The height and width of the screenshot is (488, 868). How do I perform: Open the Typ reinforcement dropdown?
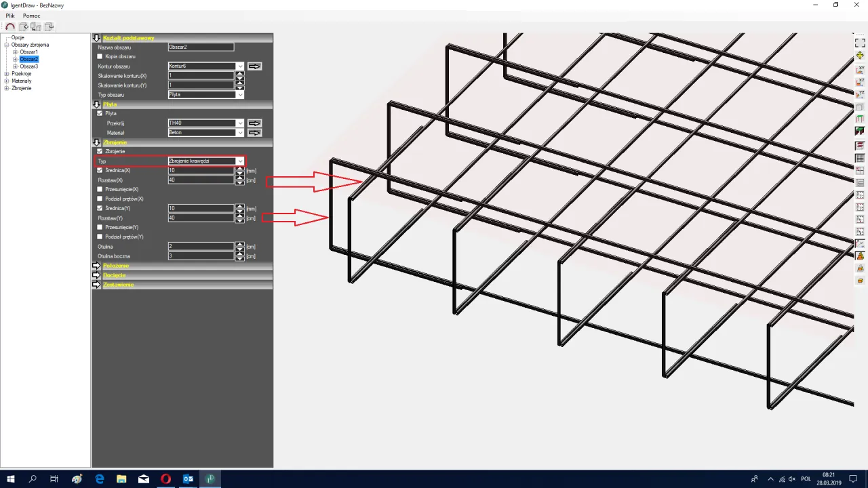[x=239, y=161]
